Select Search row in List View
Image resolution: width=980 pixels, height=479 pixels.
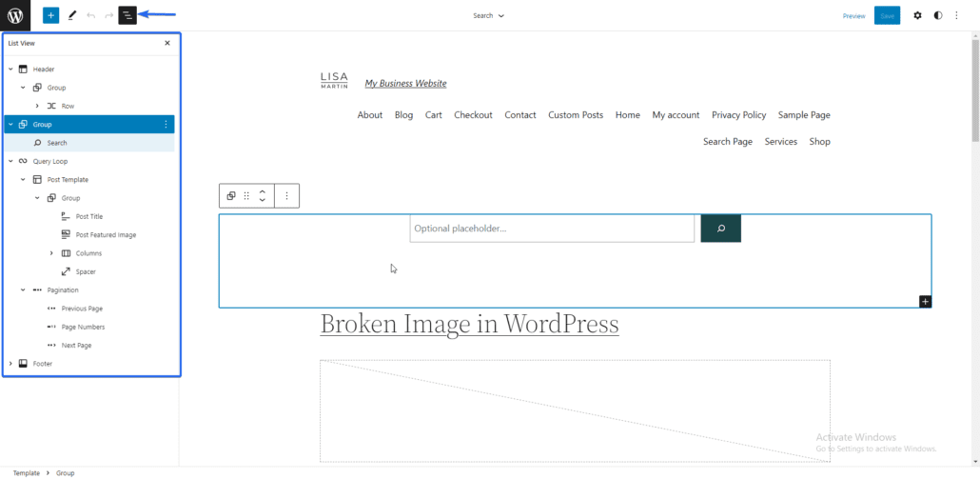click(89, 143)
